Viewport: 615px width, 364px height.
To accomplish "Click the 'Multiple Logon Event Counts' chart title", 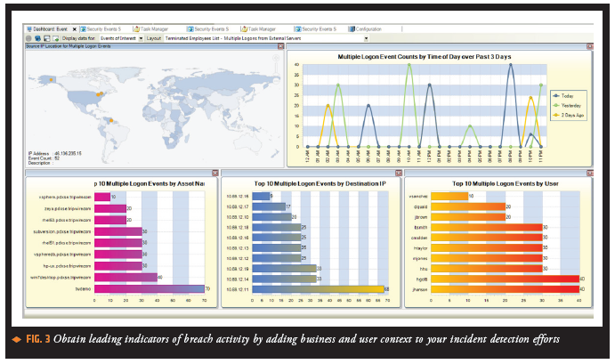I will coord(425,57).
